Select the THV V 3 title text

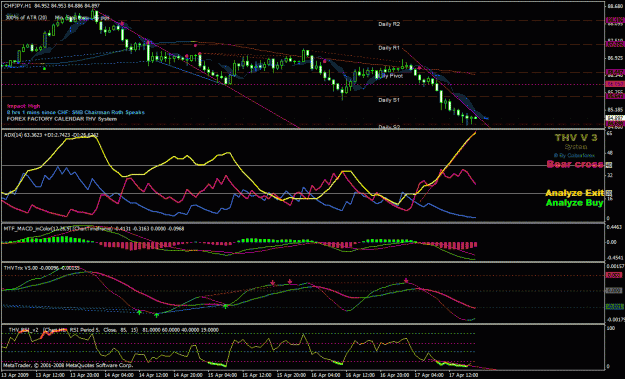576,138
